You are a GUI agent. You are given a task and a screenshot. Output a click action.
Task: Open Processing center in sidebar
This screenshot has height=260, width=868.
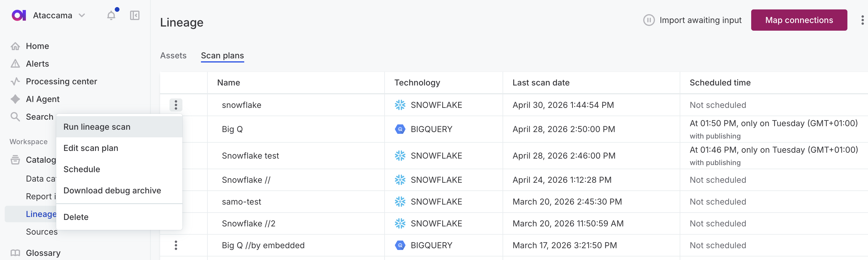[61, 81]
